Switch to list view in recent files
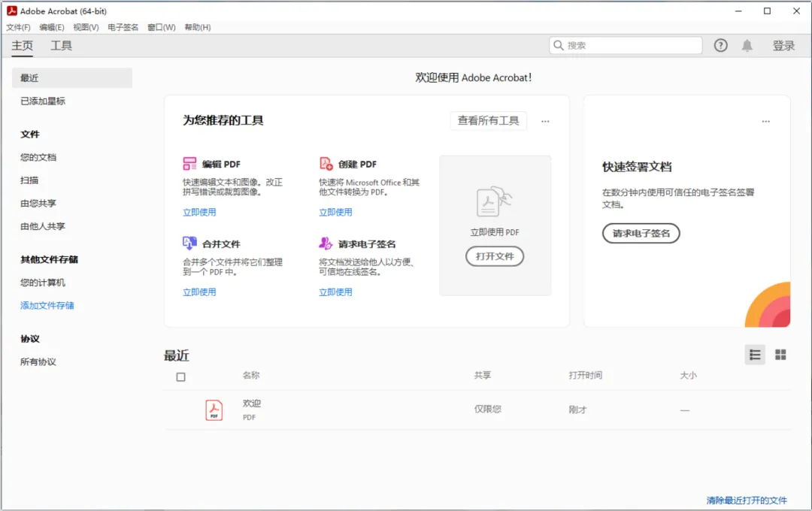The height and width of the screenshot is (511, 812). click(755, 355)
